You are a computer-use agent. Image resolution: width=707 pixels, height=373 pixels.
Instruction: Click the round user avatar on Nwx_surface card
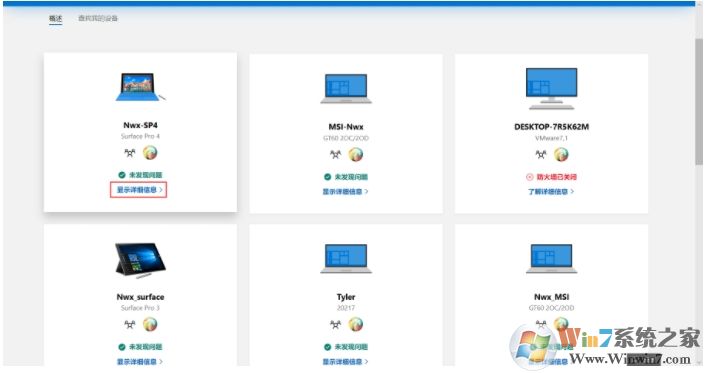(x=150, y=324)
